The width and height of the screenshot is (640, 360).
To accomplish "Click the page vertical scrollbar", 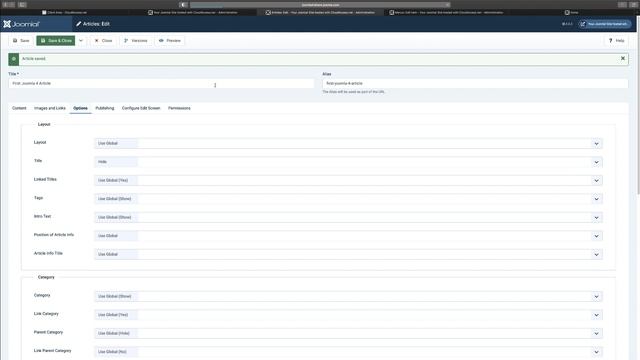I will [638, 106].
